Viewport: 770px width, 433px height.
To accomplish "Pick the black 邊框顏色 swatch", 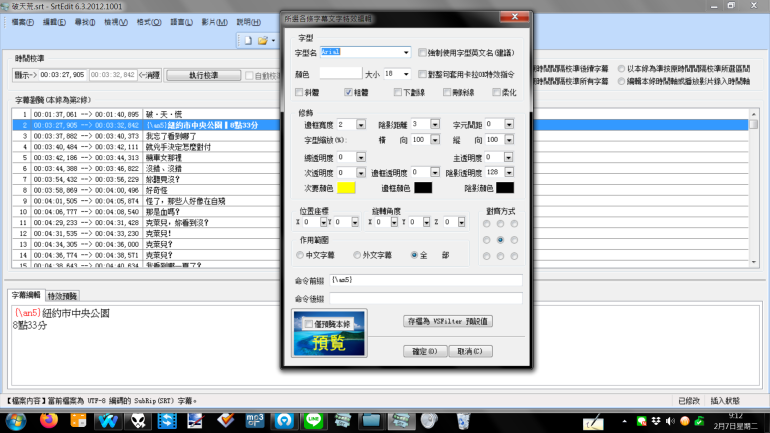I will coord(423,188).
